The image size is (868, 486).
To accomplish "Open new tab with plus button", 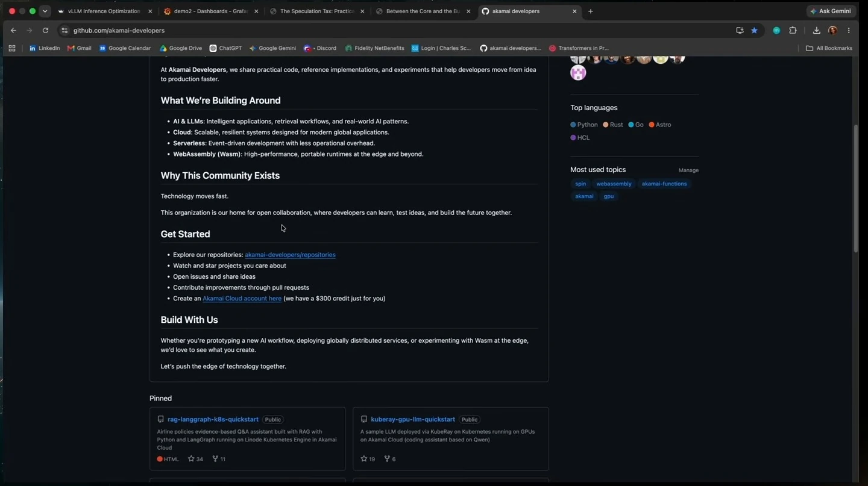I will tap(590, 11).
